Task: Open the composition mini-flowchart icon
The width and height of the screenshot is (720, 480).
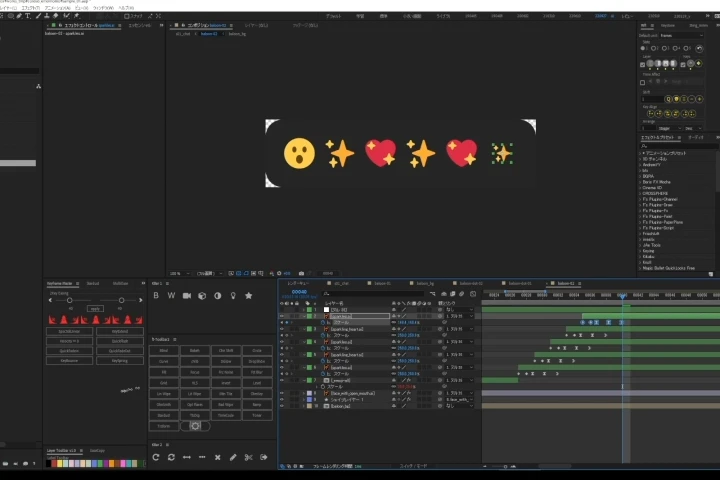Action: click(x=433, y=294)
